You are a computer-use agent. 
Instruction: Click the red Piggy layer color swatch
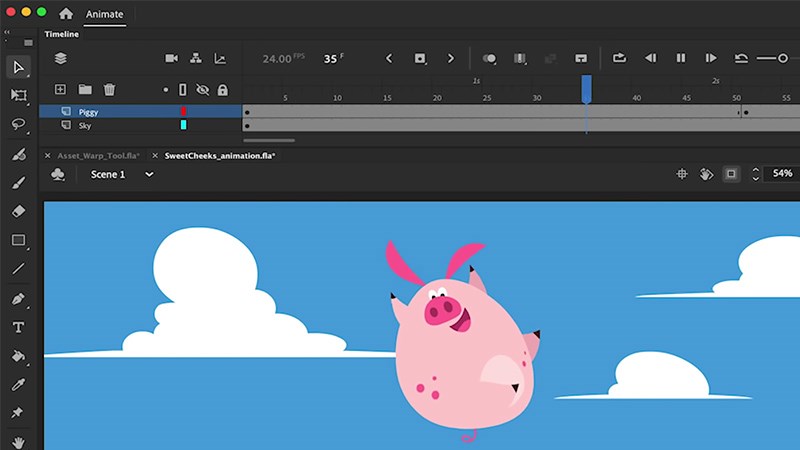pyautogui.click(x=183, y=112)
